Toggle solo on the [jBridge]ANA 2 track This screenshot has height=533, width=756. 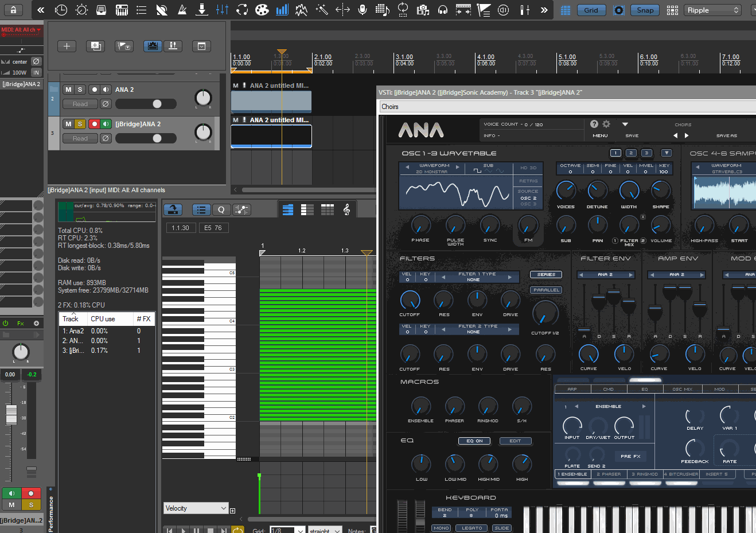80,124
